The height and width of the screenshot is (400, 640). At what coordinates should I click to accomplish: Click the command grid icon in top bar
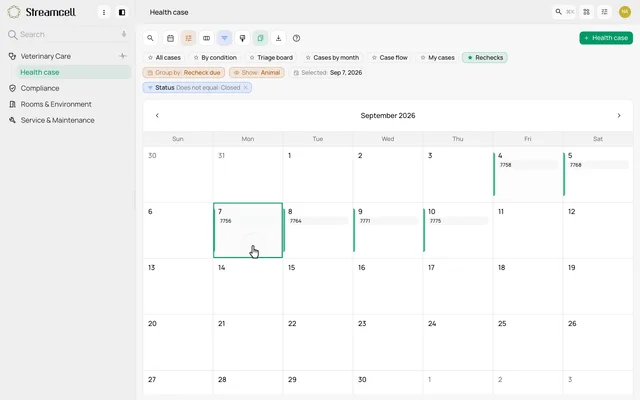(587, 12)
